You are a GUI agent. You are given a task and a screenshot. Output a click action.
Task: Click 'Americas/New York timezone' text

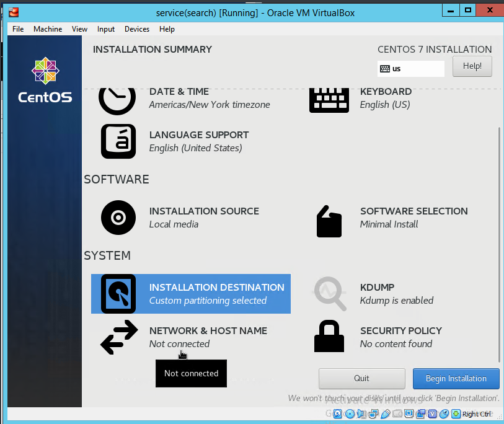[x=210, y=105]
